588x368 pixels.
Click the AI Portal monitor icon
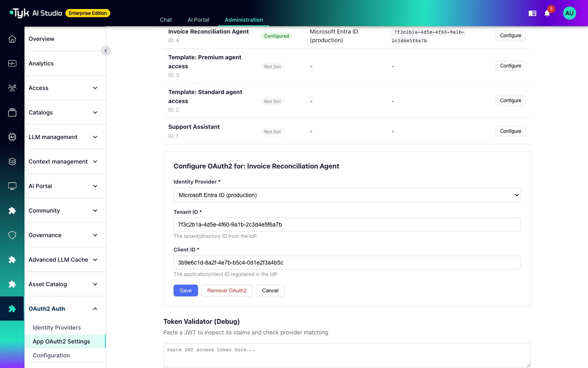click(12, 186)
